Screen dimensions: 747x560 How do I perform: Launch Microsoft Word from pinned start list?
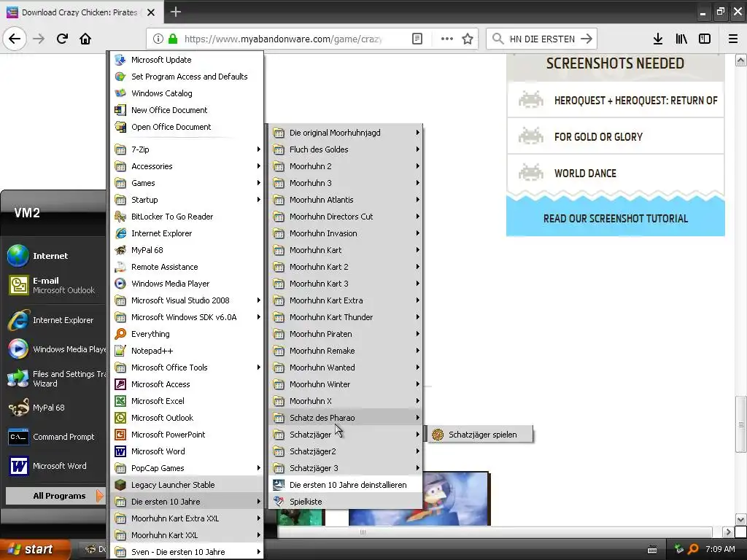[55, 466]
